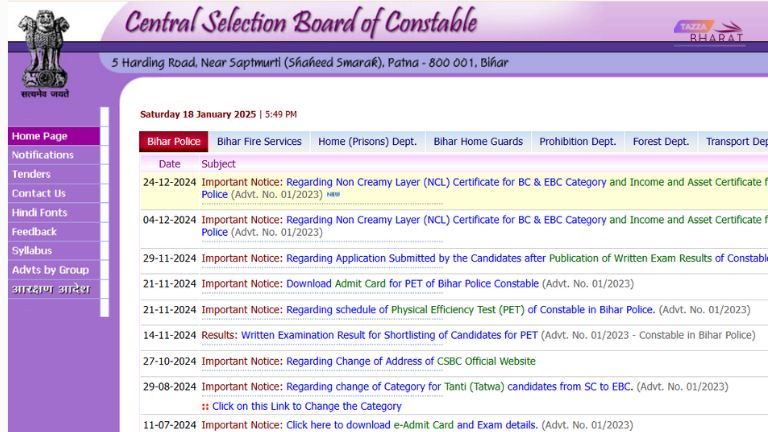
Task: Go to Tenders in the sidebar
Action: click(x=54, y=174)
